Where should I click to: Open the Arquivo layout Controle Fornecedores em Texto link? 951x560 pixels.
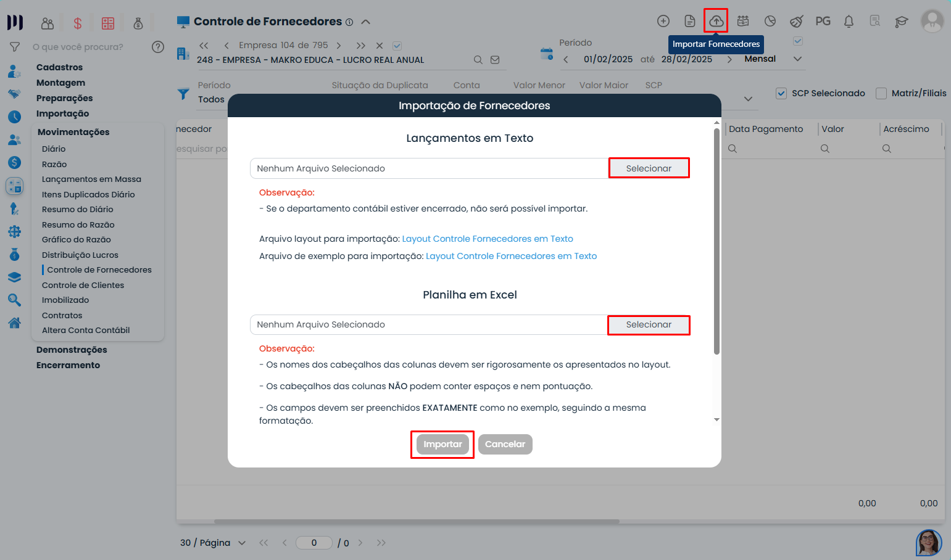click(x=488, y=239)
